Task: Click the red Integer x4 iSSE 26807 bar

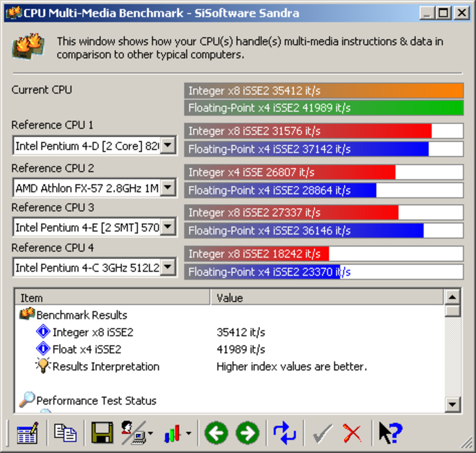Action: click(323, 172)
